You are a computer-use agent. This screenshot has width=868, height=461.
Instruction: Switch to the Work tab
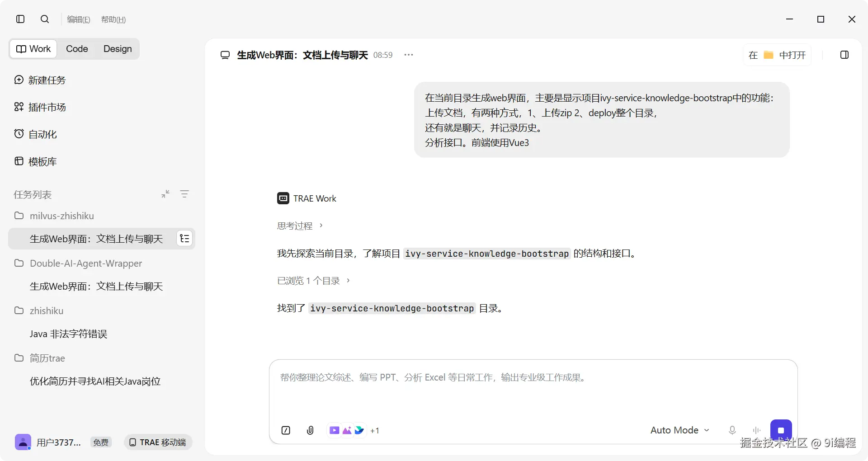click(x=33, y=49)
